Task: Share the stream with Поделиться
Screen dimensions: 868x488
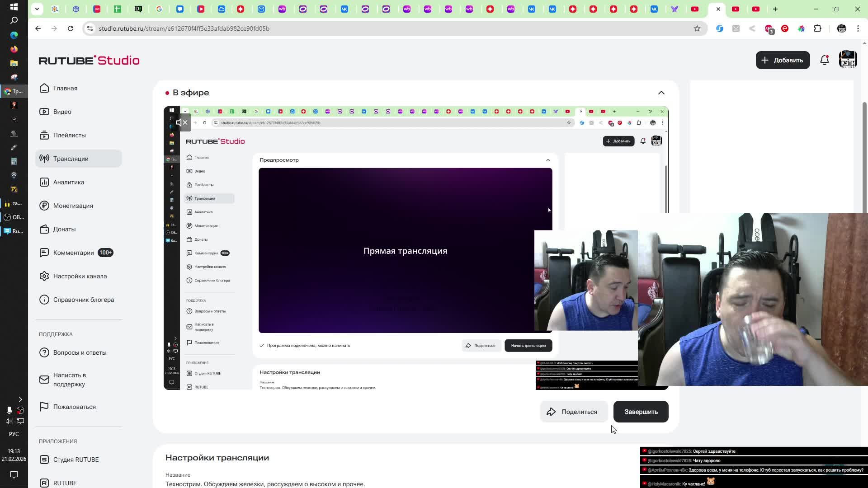Action: click(573, 412)
